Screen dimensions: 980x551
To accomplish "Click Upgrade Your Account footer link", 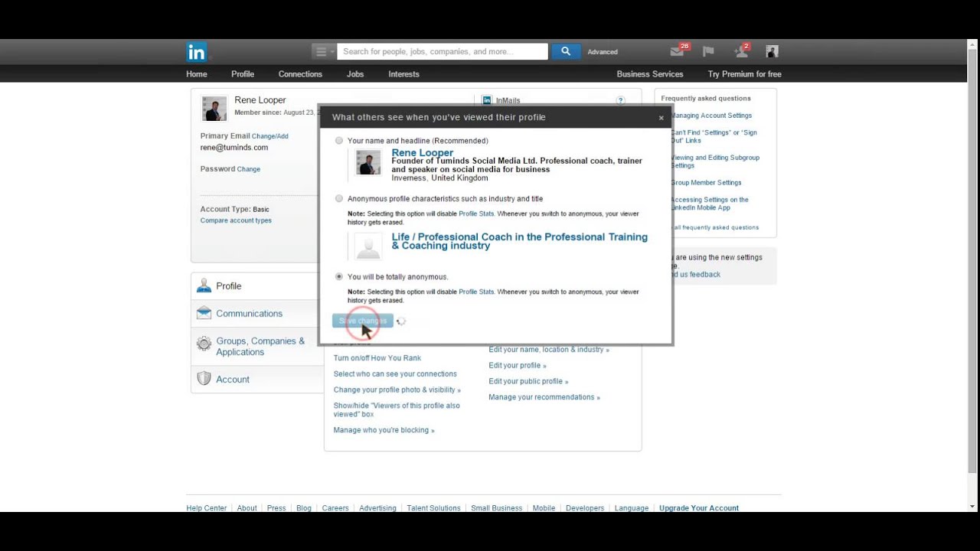I will [x=699, y=508].
